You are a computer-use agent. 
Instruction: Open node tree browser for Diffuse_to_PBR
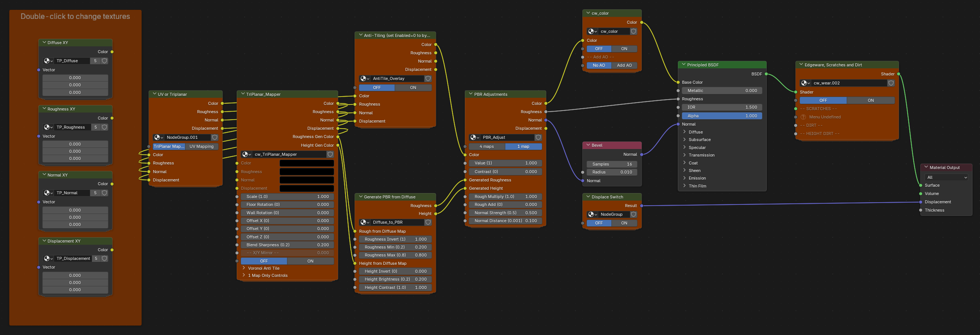click(365, 223)
